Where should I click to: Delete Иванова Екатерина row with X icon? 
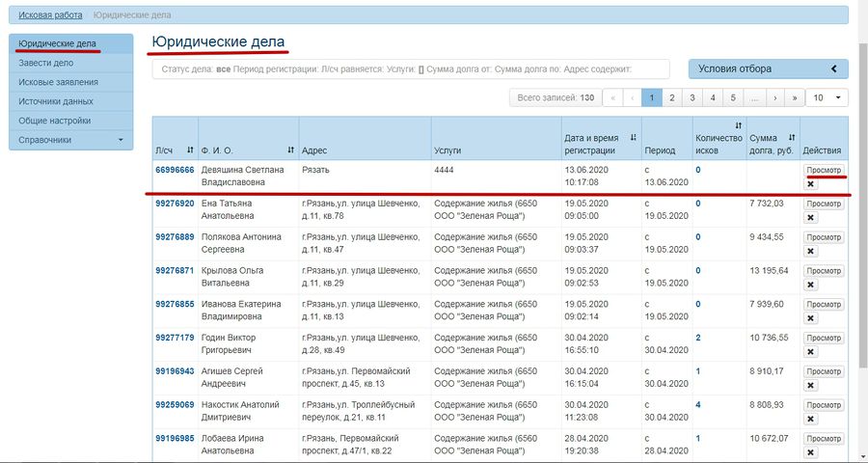tap(810, 318)
